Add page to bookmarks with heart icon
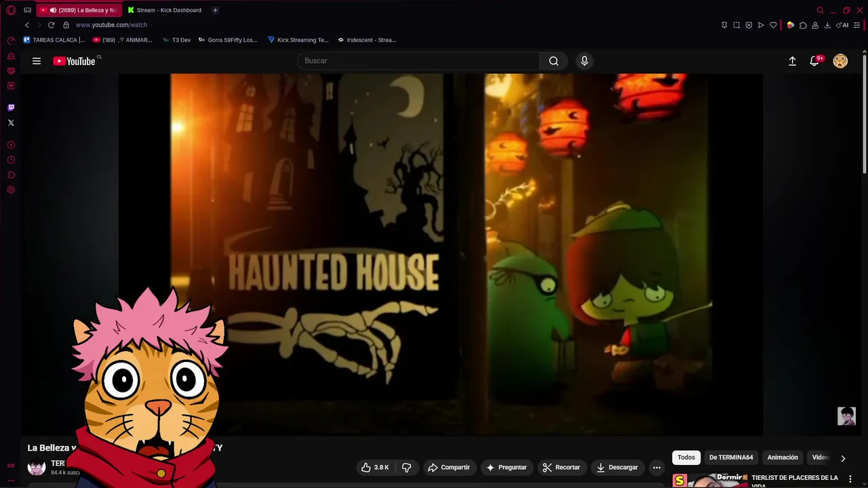The image size is (868, 488). tap(773, 25)
